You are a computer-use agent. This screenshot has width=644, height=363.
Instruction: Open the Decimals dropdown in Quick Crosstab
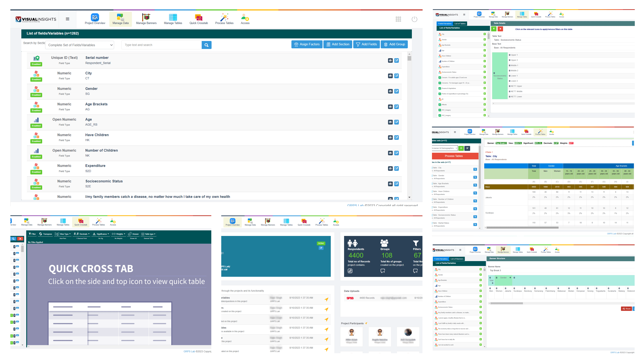tap(81, 234)
